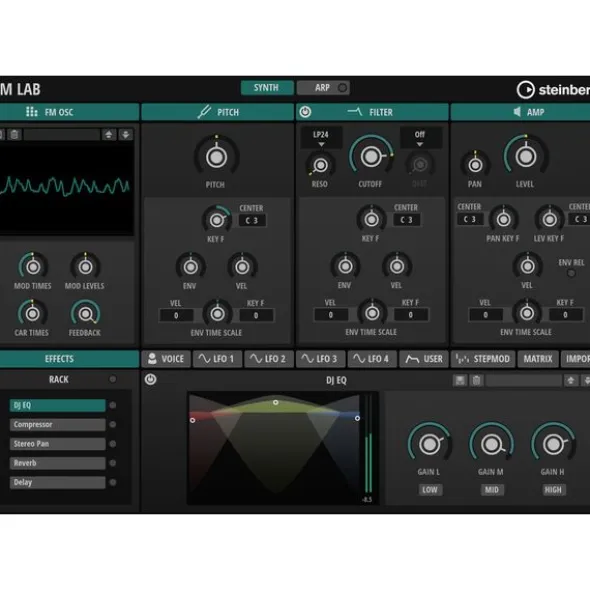Click the Filter ENV TIME SCALE KEY F value field

(411, 315)
